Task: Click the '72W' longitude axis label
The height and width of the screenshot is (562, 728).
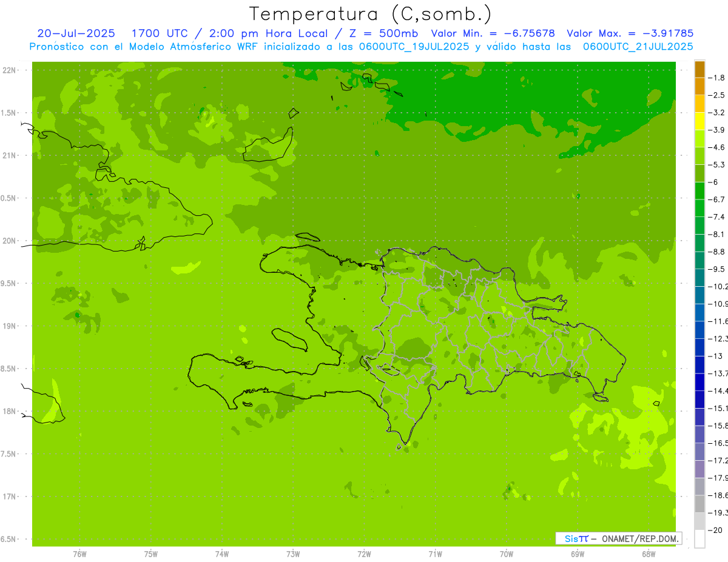Action: [364, 554]
